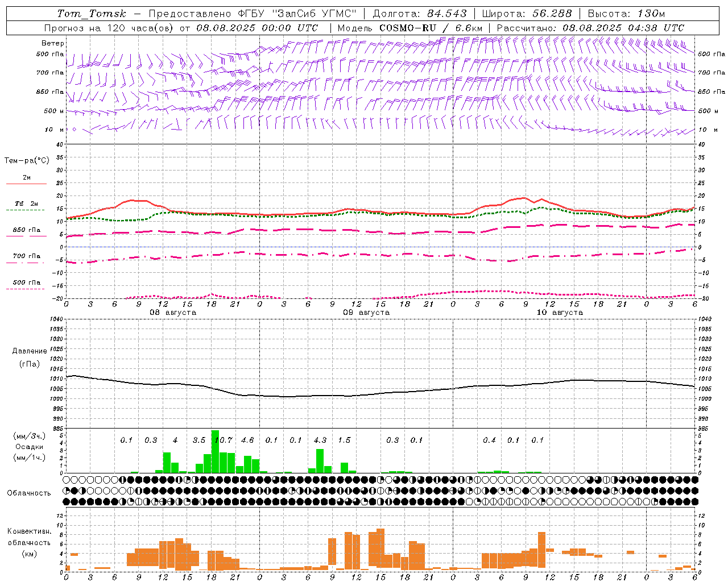Click the 'Облачность' cloud cover label
The image size is (728, 582).
(29, 493)
